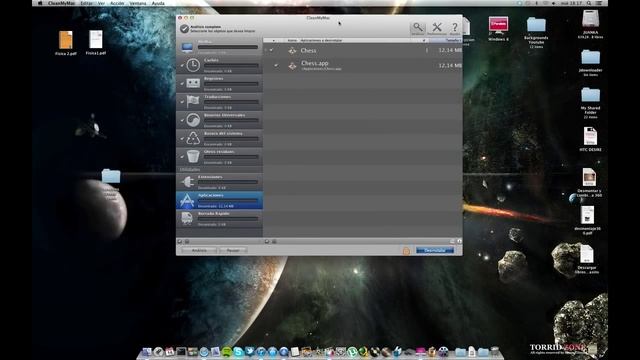
Task: Collapse the Chess row disclosure triangle
Action: [x=266, y=50]
